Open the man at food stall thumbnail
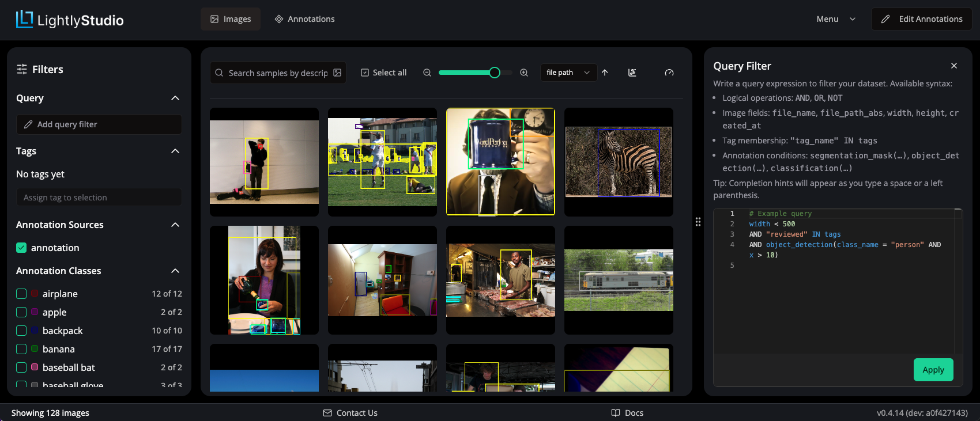The height and width of the screenshot is (421, 980). 500,280
